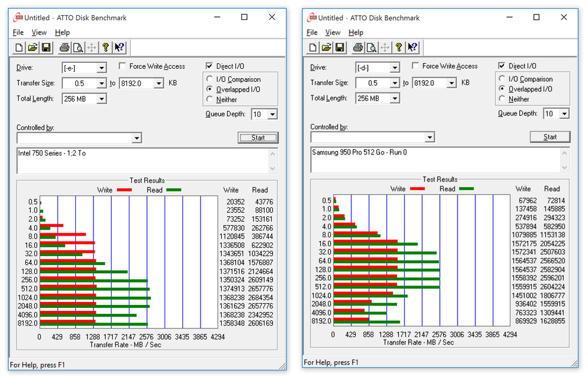Click red Write legend swatch in left window

click(x=124, y=190)
